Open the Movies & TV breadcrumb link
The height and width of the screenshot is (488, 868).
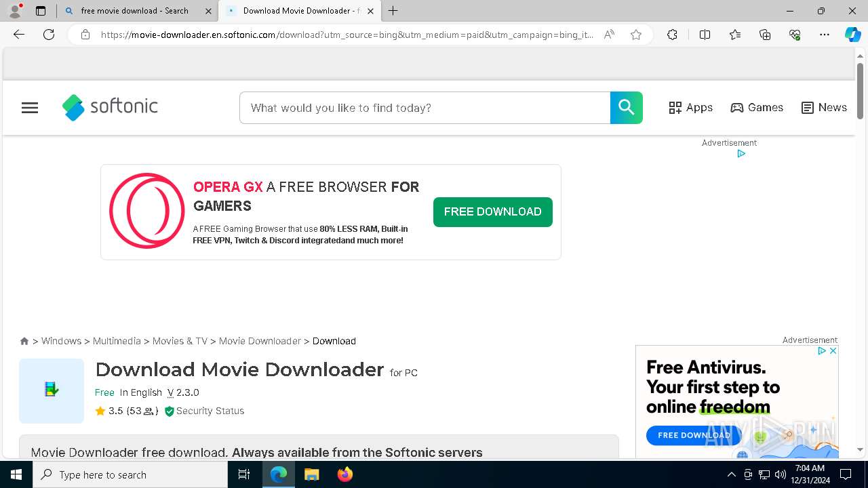[180, 341]
